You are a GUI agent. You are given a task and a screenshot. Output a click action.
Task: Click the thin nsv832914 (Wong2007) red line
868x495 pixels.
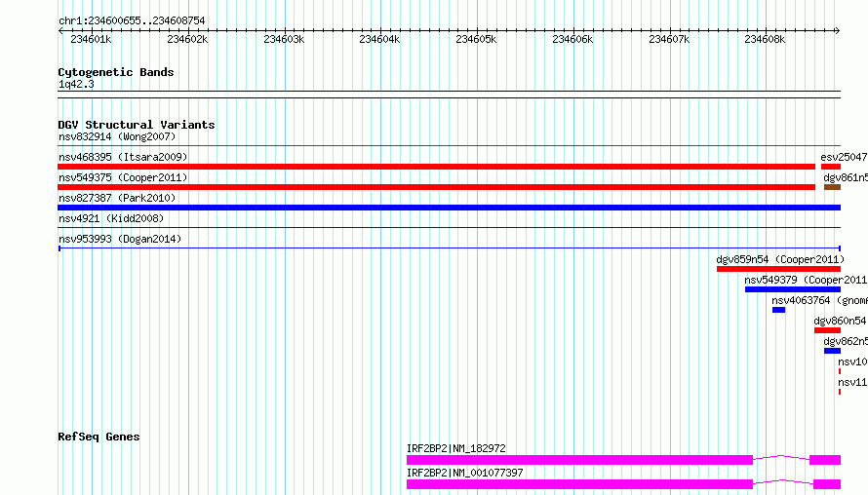(x=449, y=145)
